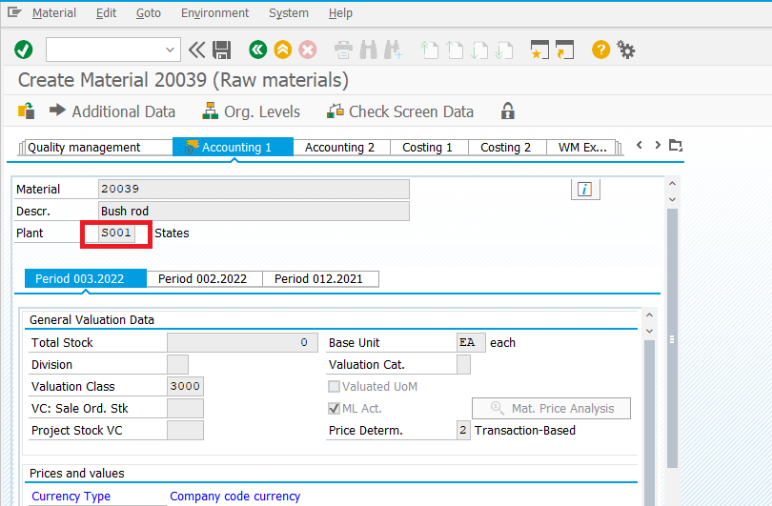Switch to the Costing 1 tab
This screenshot has width=772, height=506.
tap(427, 147)
